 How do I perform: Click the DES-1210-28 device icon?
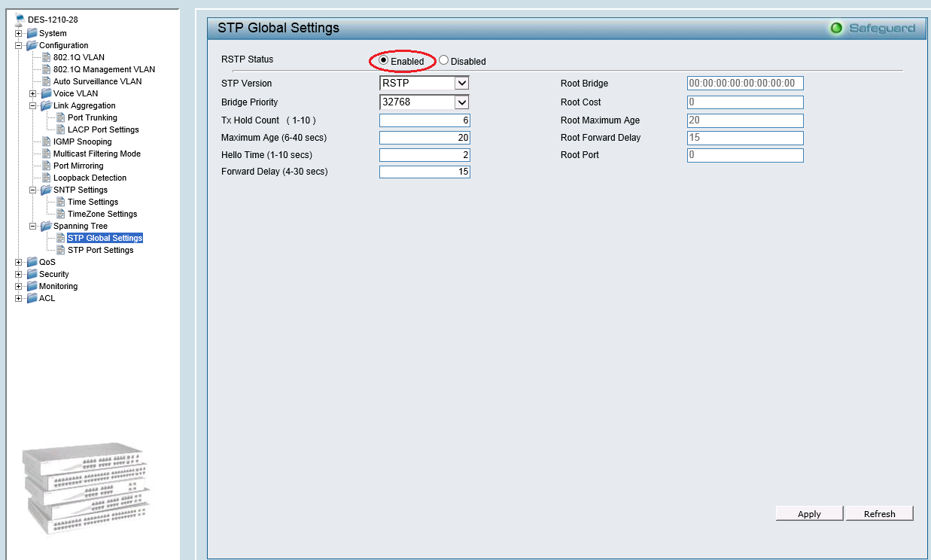click(20, 20)
